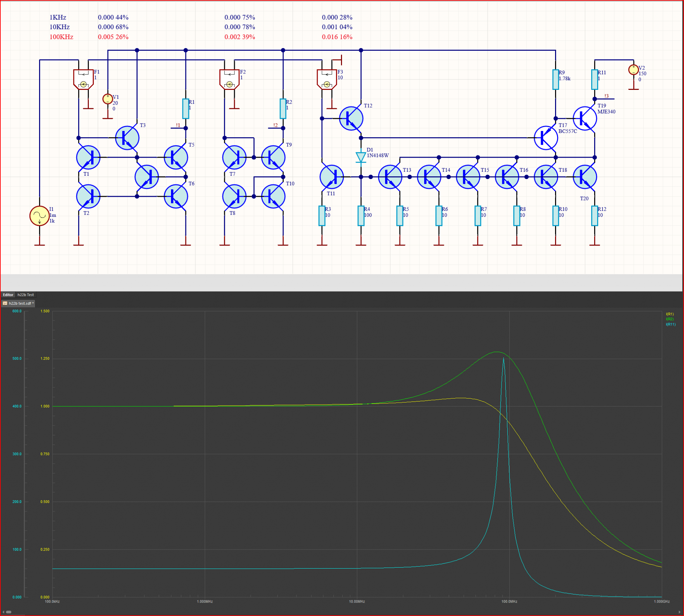The width and height of the screenshot is (684, 616).
Task: Select transistor T5 in the schematic
Action: pyautogui.click(x=176, y=157)
